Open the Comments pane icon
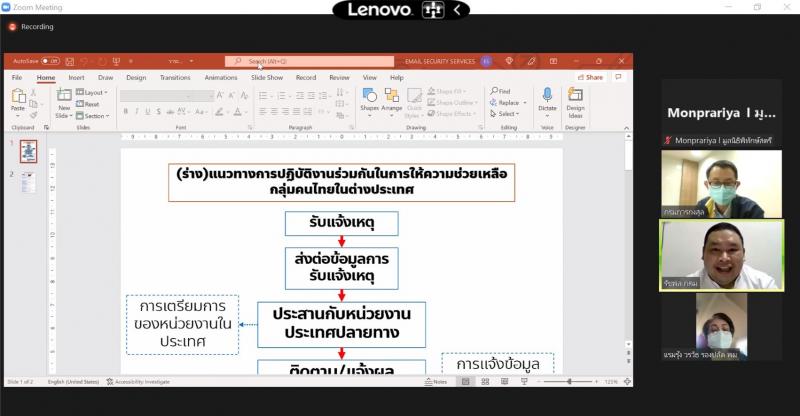 [x=618, y=78]
